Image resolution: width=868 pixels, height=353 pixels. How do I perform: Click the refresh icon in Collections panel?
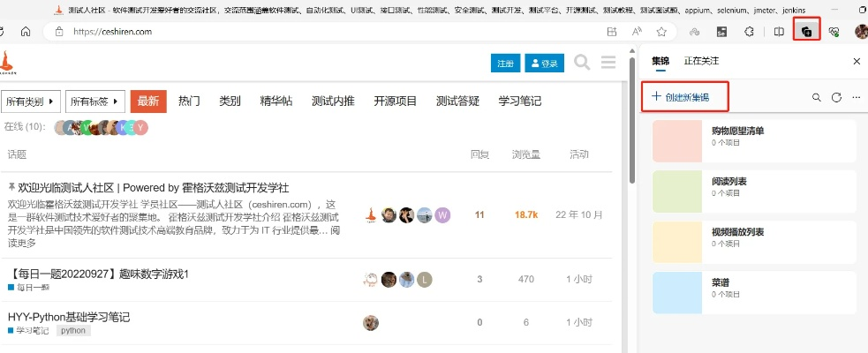[x=836, y=97]
